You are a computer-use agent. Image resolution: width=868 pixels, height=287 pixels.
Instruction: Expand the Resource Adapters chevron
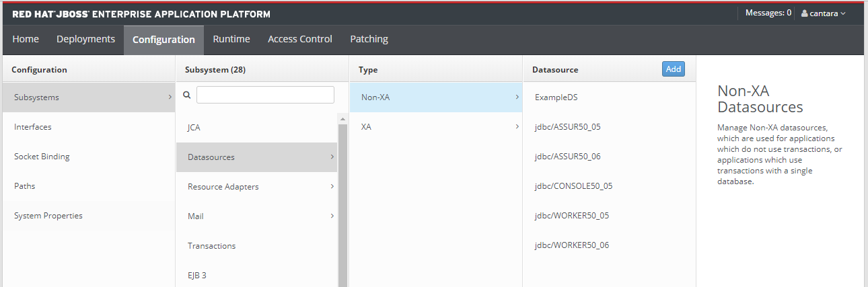(332, 186)
